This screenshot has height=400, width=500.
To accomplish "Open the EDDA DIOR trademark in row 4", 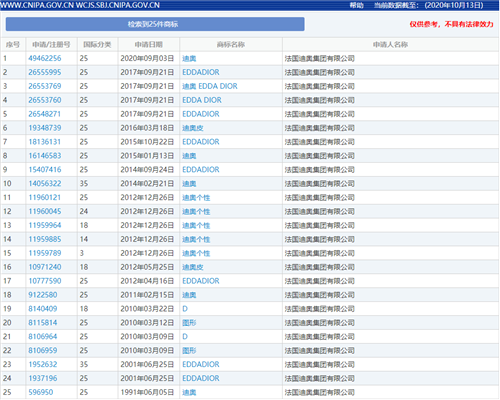I will 202,100.
